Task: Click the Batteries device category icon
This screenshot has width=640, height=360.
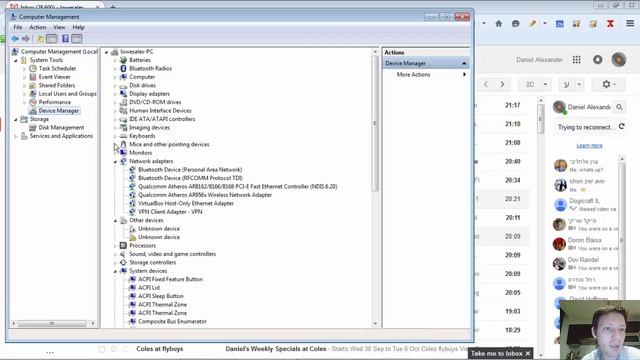Action: (123, 60)
